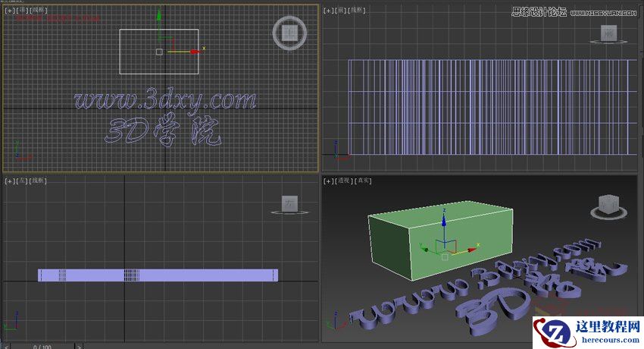
Task: Select the wireframe mesh in Front viewport
Action: pyautogui.click(x=493, y=107)
